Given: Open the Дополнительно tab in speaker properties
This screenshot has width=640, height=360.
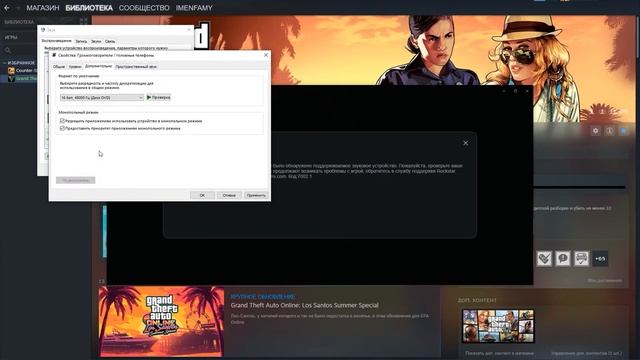Looking at the screenshot, I should click(x=98, y=66).
